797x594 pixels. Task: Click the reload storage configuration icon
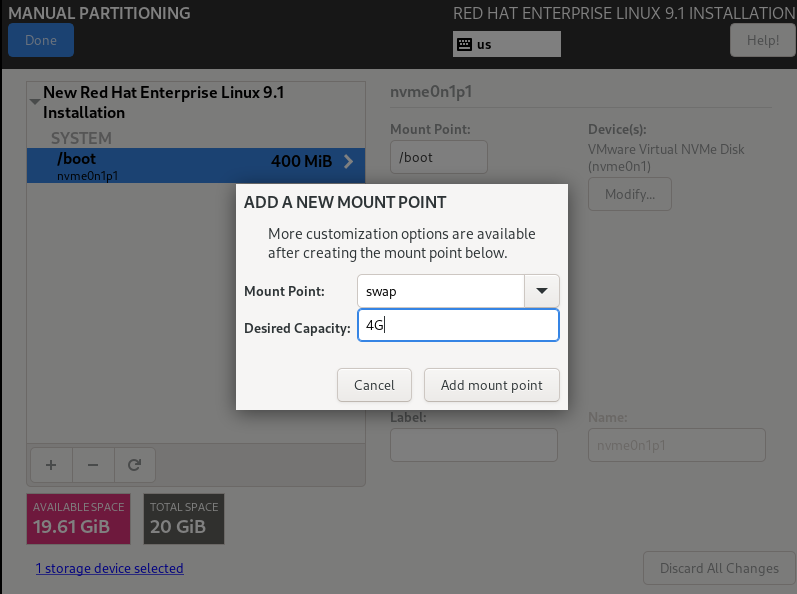134,465
